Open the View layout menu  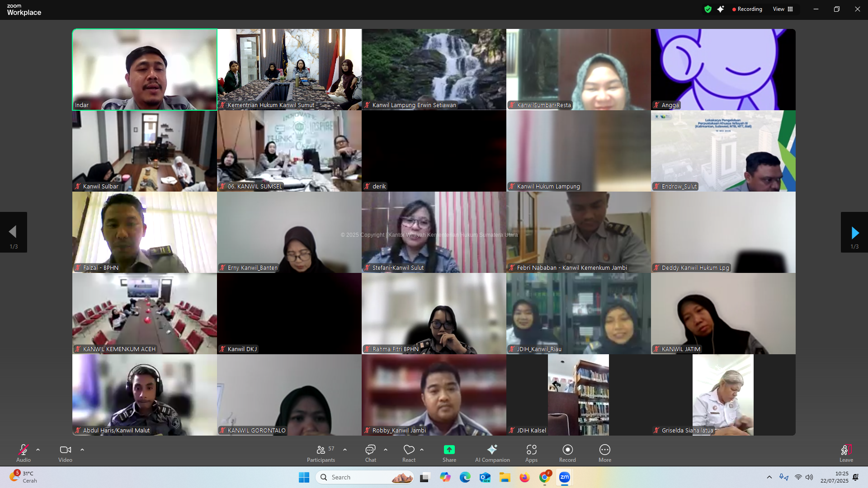[x=783, y=9]
